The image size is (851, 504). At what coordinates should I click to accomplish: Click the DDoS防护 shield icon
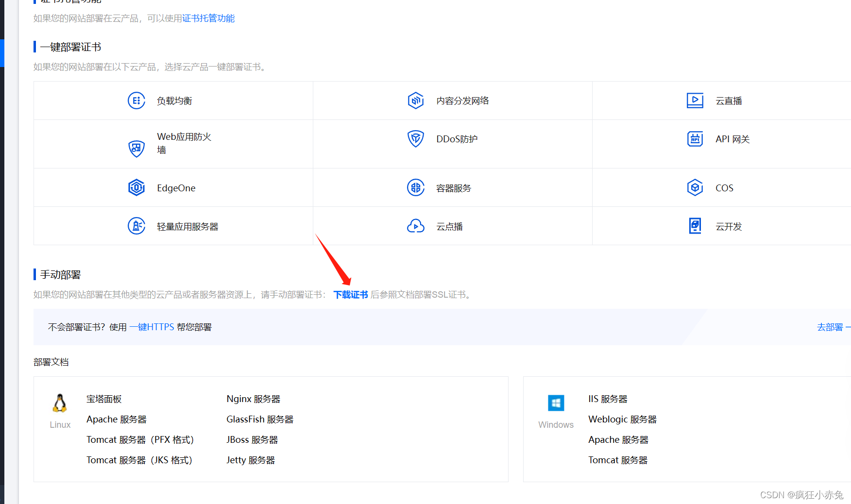(x=416, y=139)
